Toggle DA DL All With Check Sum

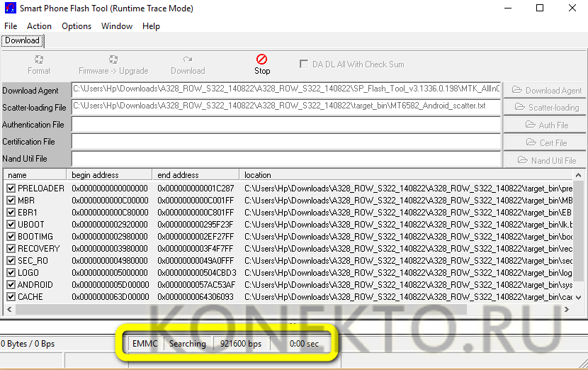(x=305, y=65)
